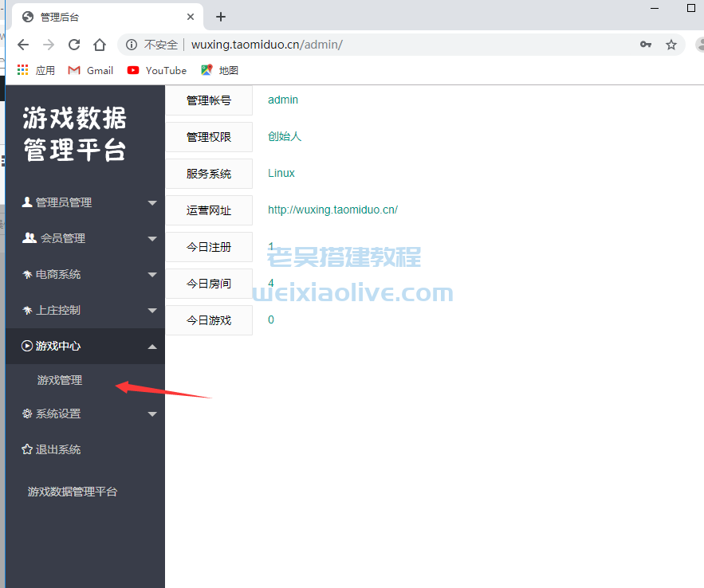
Task: Open the YouTube bookmark icon
Action: pyautogui.click(x=134, y=70)
